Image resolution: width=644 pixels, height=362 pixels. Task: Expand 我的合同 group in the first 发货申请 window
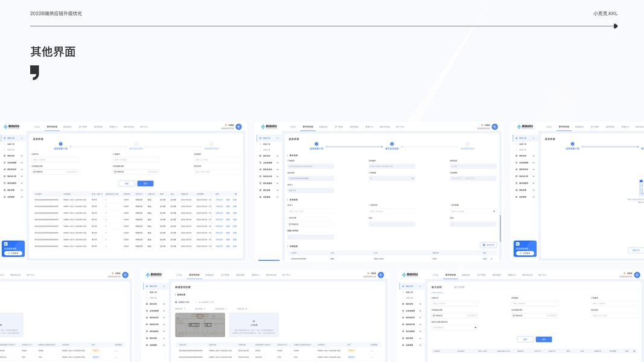[22, 156]
